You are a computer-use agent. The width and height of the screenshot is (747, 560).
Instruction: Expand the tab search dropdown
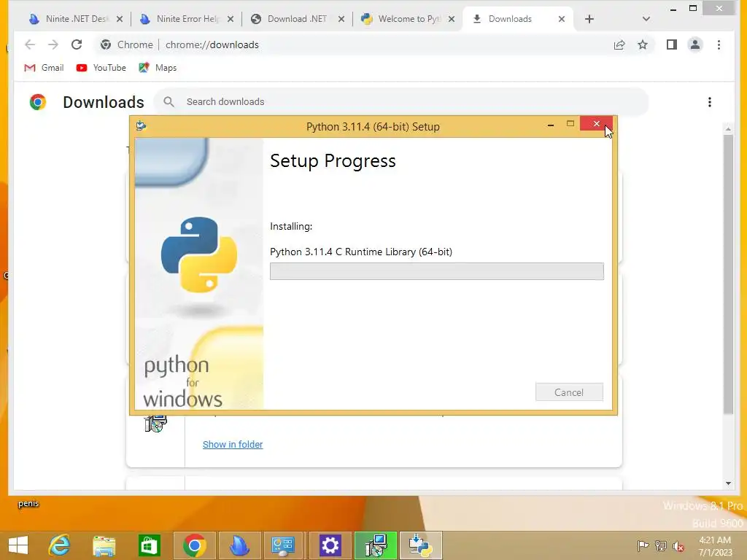pyautogui.click(x=646, y=19)
